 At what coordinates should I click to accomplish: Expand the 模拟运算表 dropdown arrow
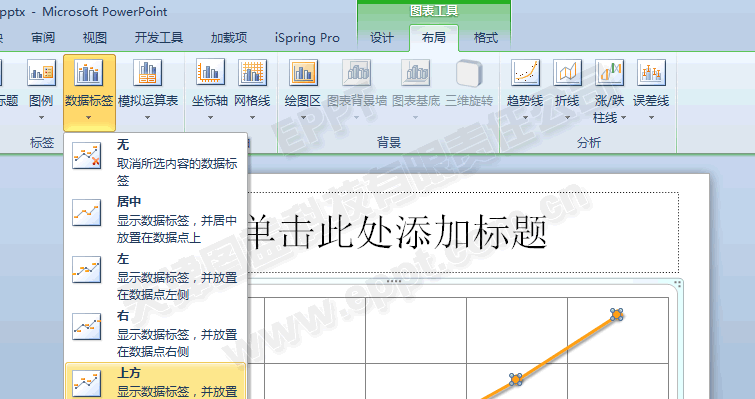(147, 117)
